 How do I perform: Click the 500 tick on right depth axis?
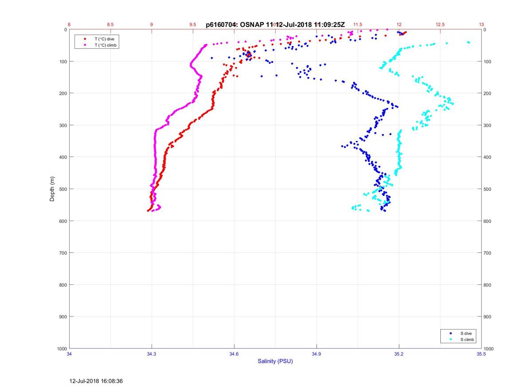[487, 189]
